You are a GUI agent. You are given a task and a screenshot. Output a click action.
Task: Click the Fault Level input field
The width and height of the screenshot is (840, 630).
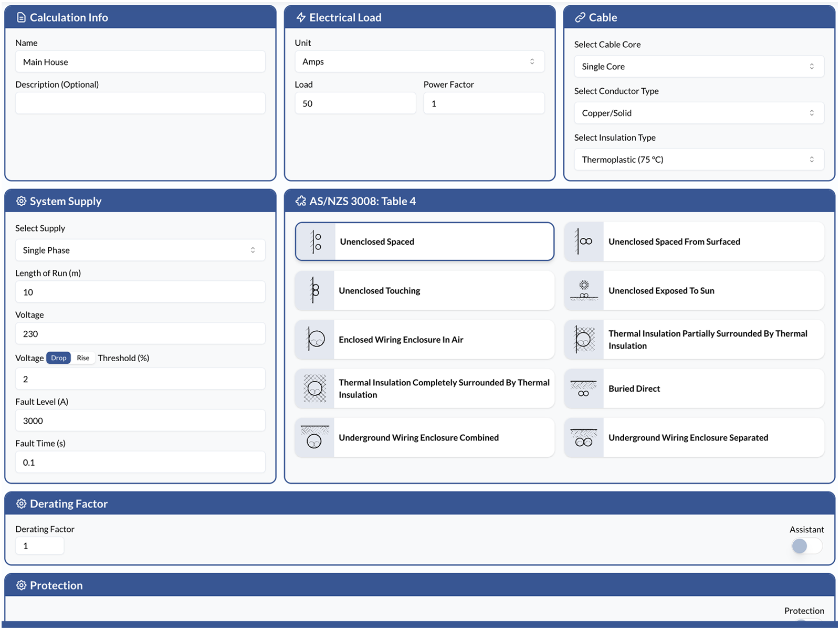point(140,421)
